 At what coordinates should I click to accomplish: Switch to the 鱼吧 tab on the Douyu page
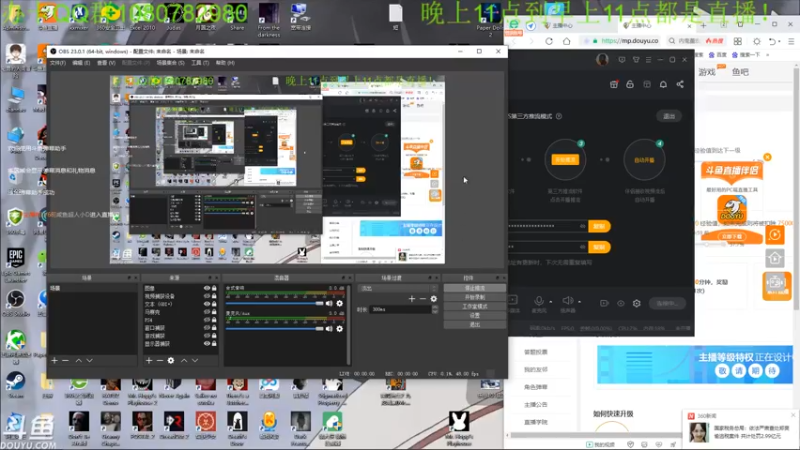tap(740, 72)
